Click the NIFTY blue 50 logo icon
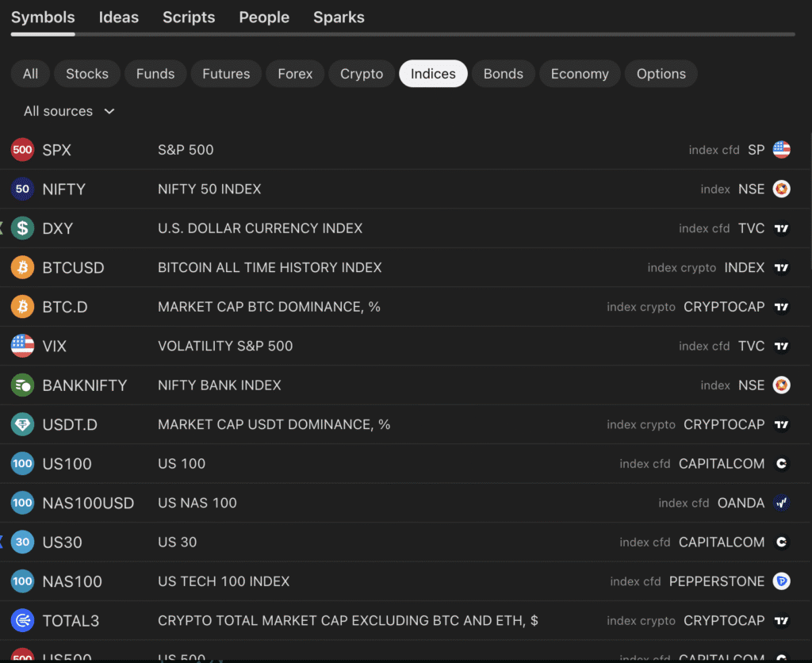Viewport: 812px width, 663px height. [x=22, y=189]
